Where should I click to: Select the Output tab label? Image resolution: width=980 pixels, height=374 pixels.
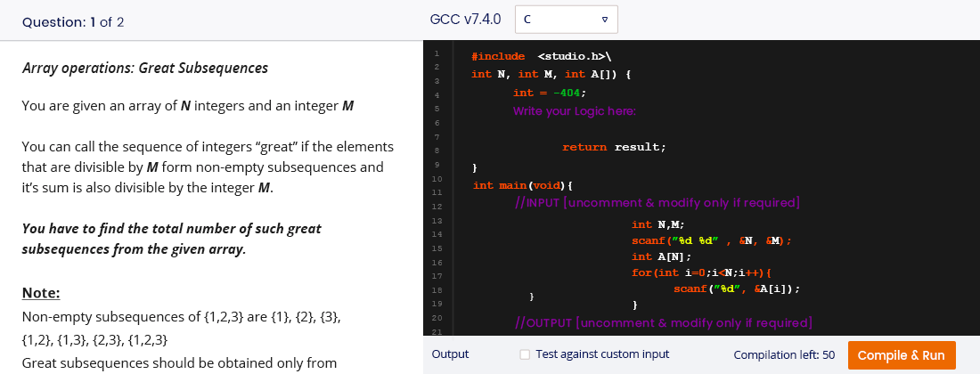point(450,354)
